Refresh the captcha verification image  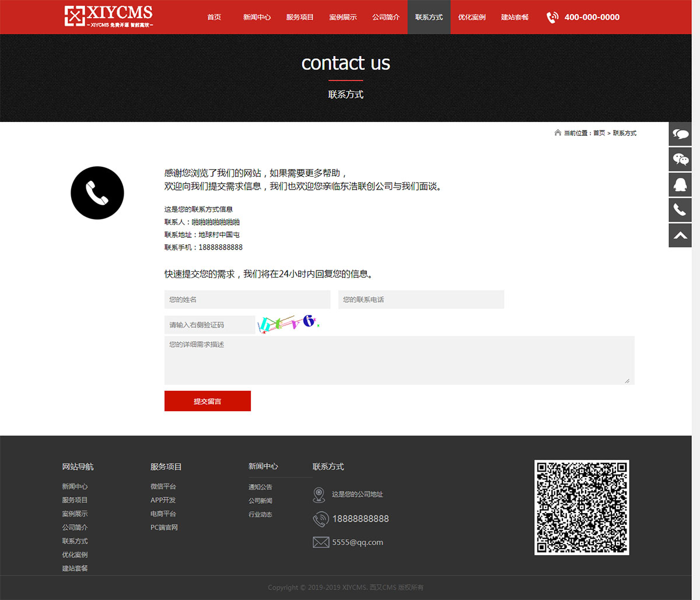pyautogui.click(x=289, y=324)
